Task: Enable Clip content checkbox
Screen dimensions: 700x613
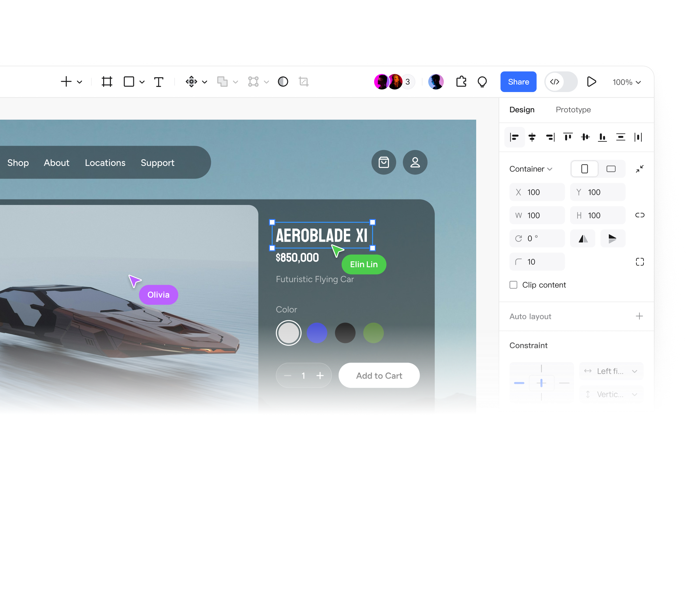Action: tap(513, 285)
